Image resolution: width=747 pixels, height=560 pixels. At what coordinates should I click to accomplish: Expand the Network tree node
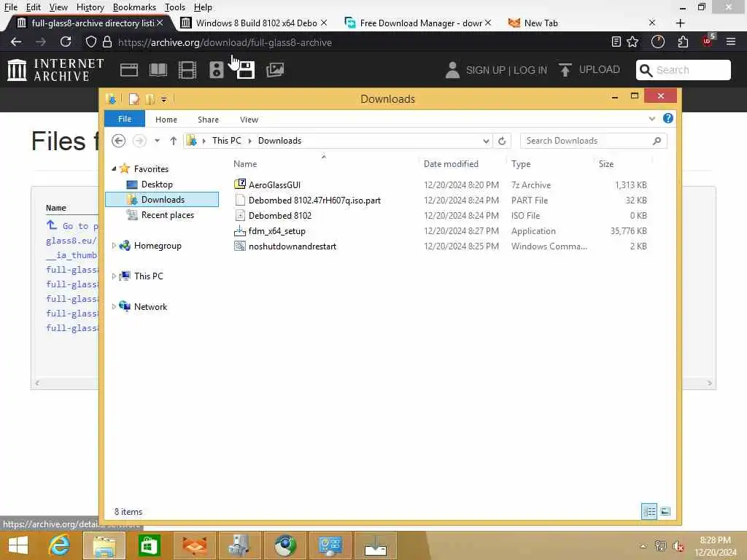[x=114, y=307]
